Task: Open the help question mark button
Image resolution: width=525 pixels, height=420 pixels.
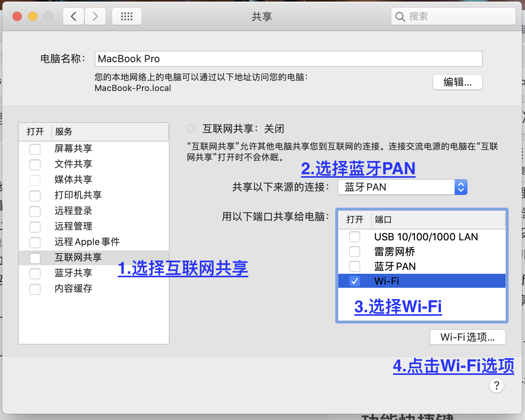Action: (x=496, y=385)
